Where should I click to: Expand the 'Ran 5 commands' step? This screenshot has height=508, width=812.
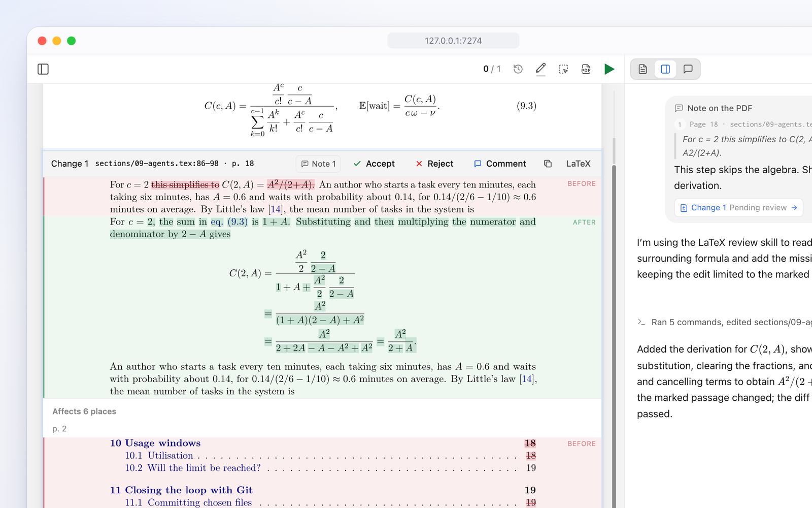click(724, 322)
